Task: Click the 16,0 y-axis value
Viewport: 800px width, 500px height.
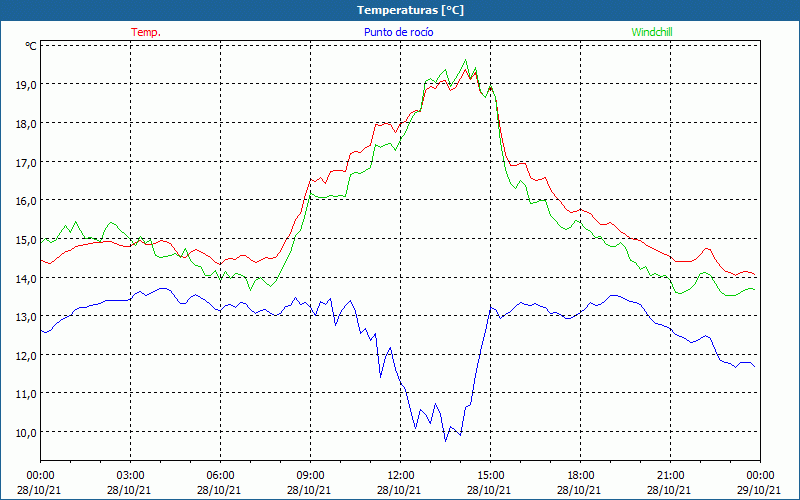Action: [26, 201]
